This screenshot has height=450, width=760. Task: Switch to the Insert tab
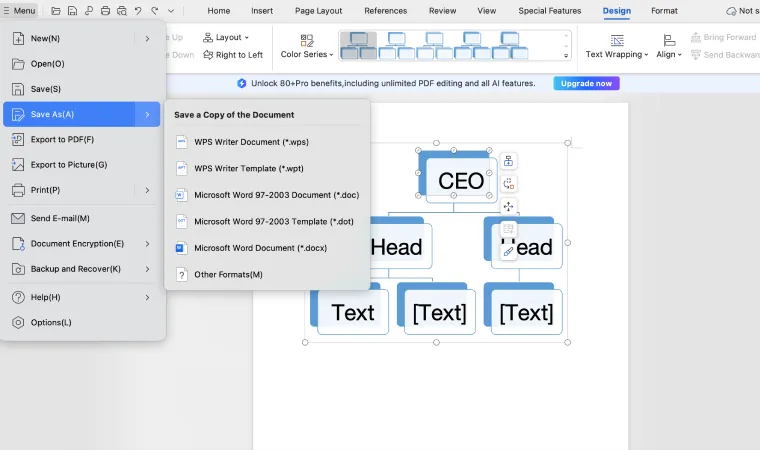coord(262,11)
